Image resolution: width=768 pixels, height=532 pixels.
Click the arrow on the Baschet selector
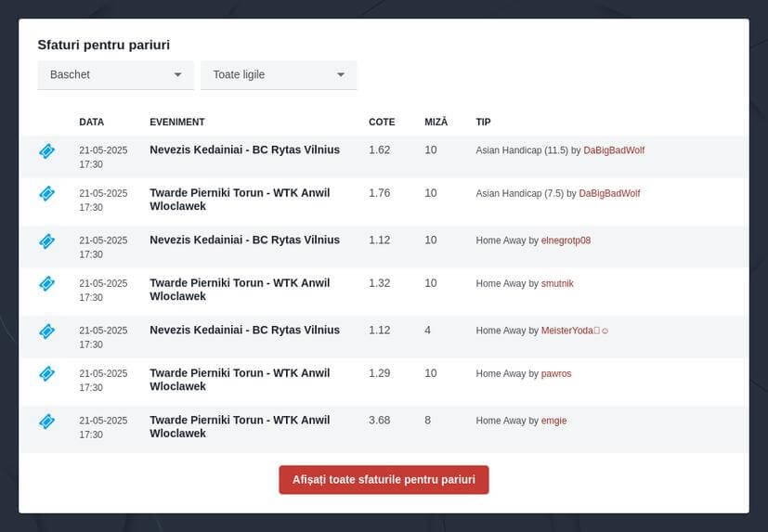177,75
